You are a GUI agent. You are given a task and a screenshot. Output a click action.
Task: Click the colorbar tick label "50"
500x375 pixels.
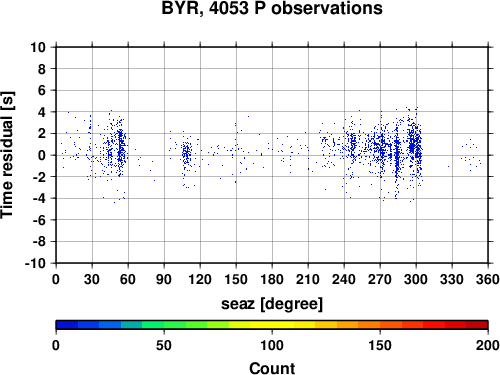coord(164,345)
